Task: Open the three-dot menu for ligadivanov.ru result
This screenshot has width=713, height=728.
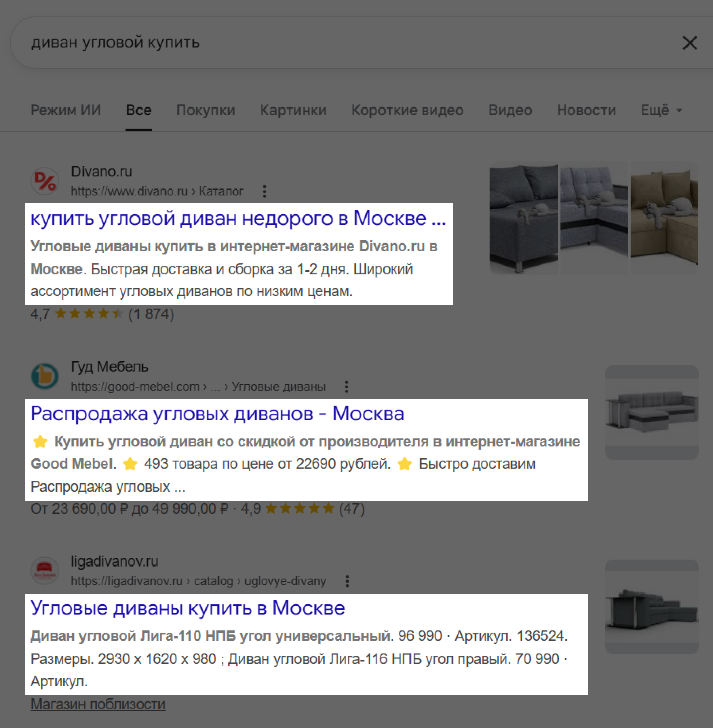Action: tap(347, 581)
